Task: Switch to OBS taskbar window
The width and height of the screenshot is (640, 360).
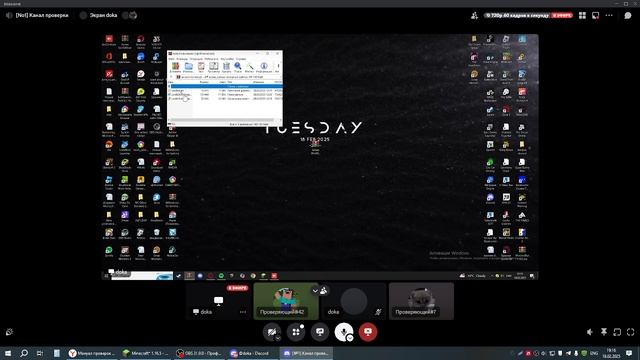Action: click(199, 353)
